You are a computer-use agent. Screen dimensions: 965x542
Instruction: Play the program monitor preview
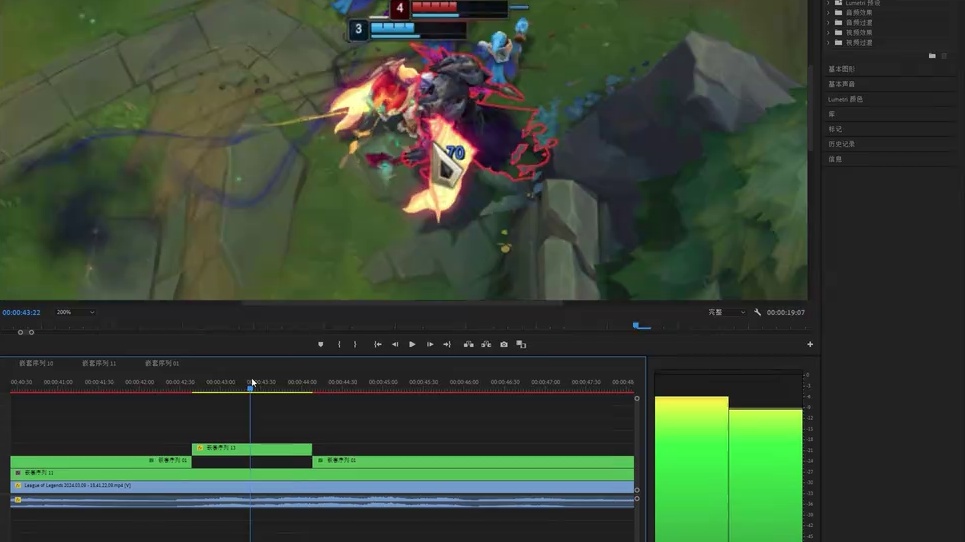point(412,345)
